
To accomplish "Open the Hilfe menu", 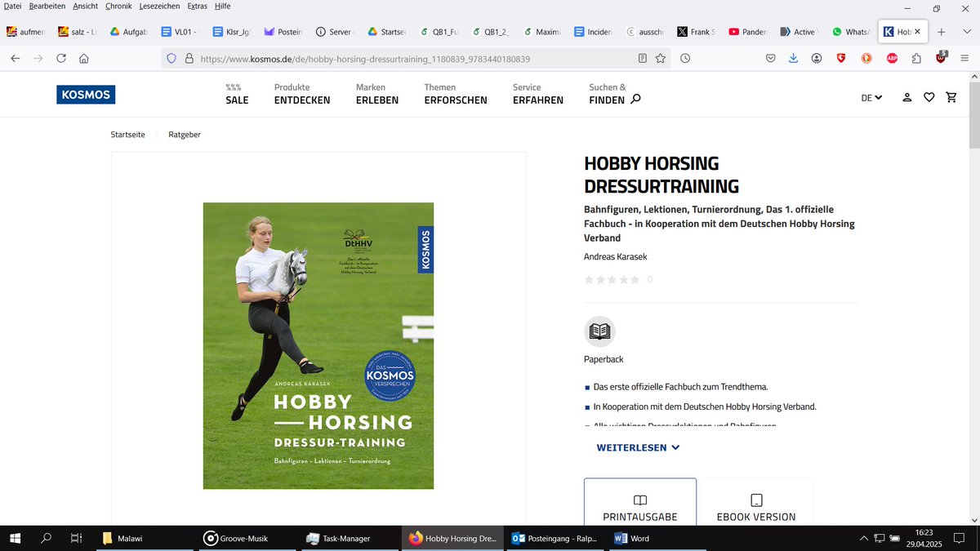I will tap(222, 6).
